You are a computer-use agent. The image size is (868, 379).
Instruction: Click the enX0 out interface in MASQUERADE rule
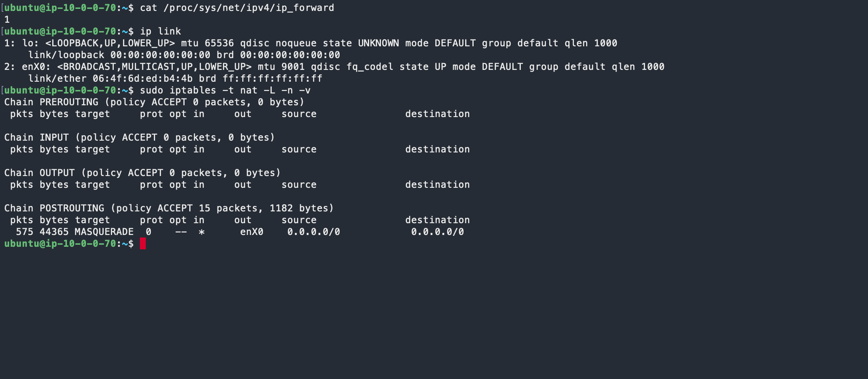252,232
